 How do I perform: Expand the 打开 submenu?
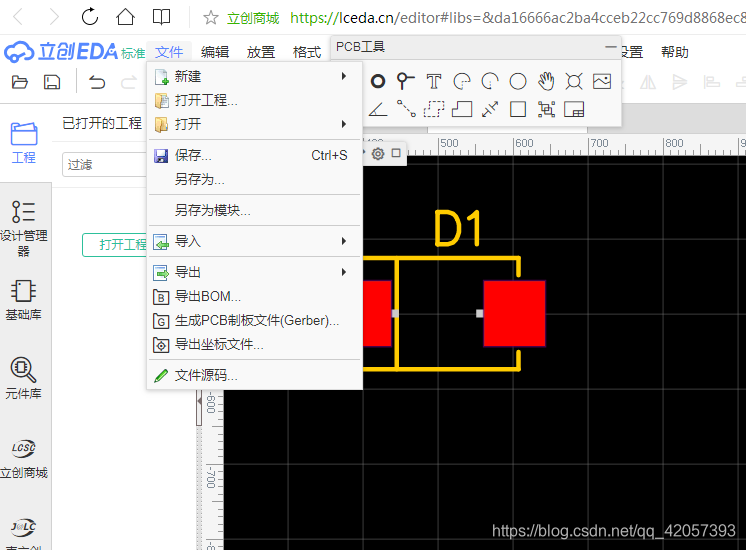click(255, 124)
